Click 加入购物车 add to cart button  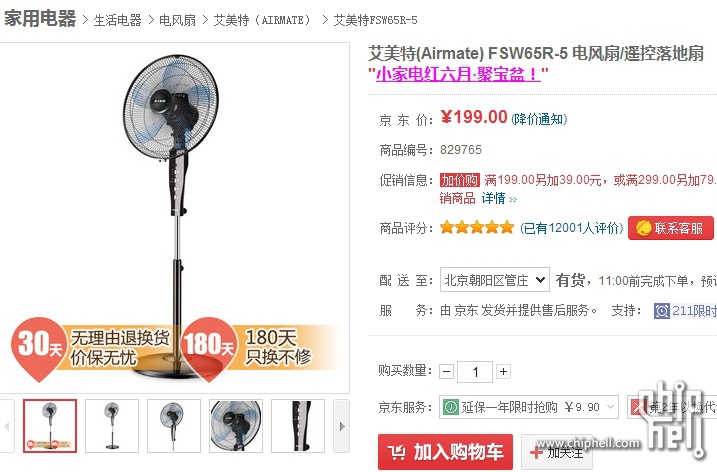[445, 452]
